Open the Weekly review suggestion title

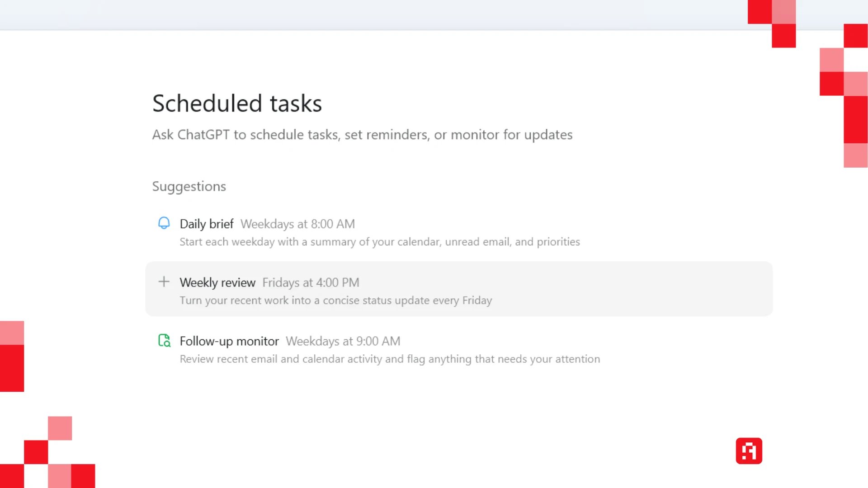(217, 282)
